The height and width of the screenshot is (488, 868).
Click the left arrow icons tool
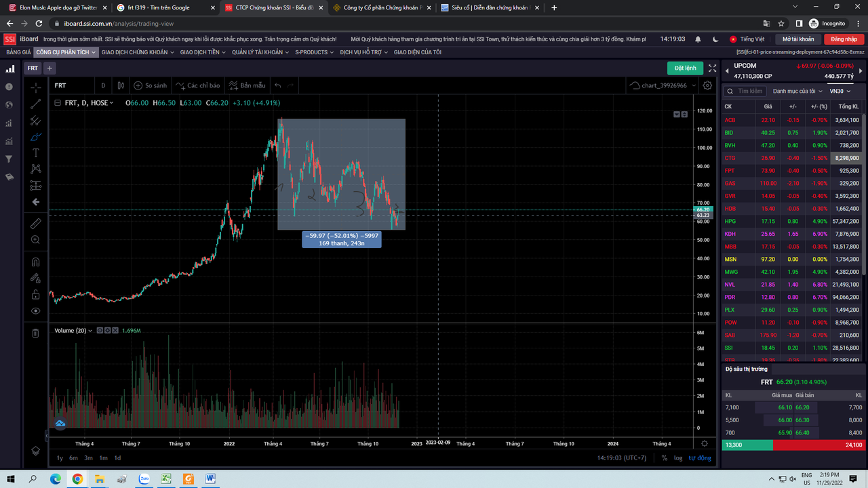(x=35, y=202)
